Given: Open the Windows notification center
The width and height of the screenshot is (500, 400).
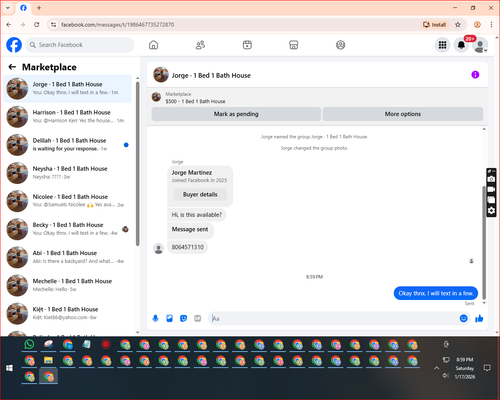Looking at the screenshot, I should (x=487, y=368).
